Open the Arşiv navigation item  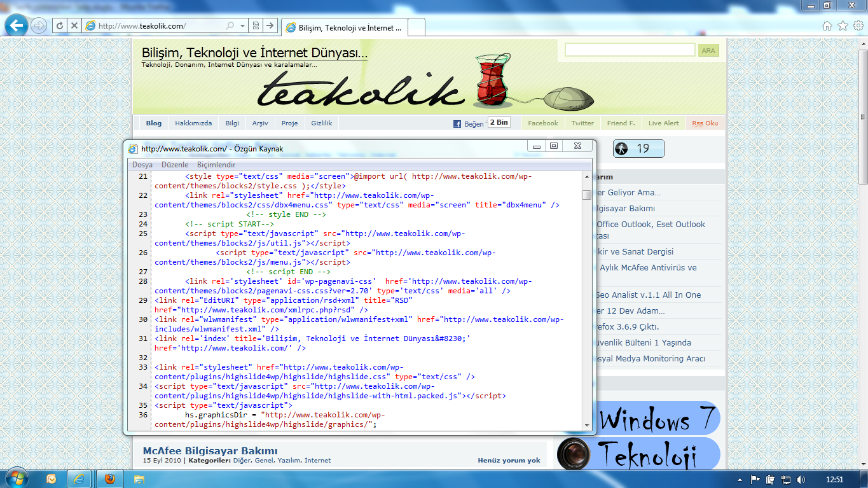coord(260,123)
